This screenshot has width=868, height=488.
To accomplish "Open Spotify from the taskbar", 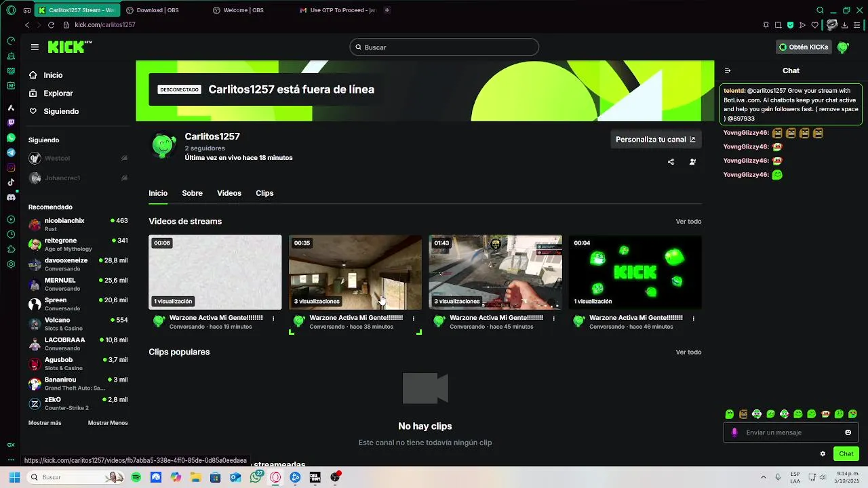I will [x=136, y=477].
